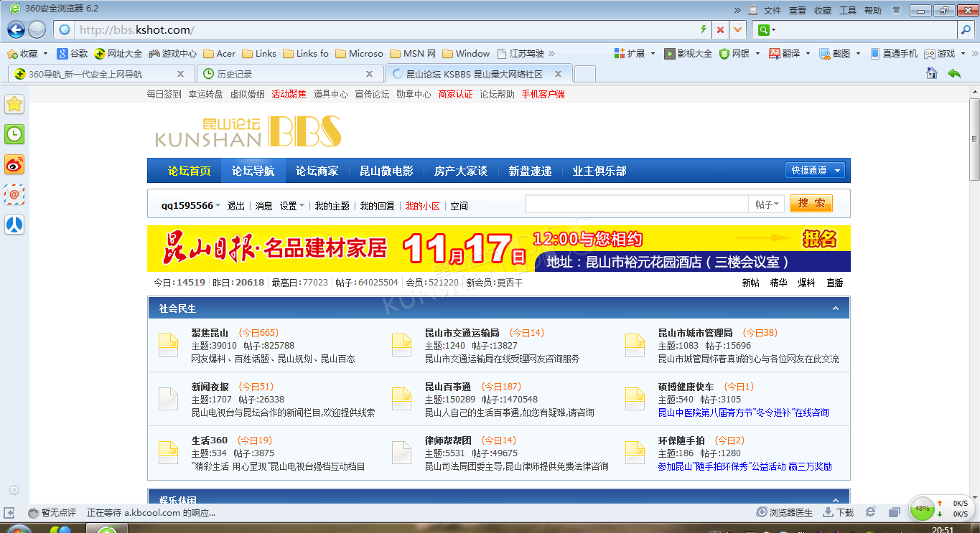Expand the qq1595566 user menu
980x533 pixels.
click(191, 206)
